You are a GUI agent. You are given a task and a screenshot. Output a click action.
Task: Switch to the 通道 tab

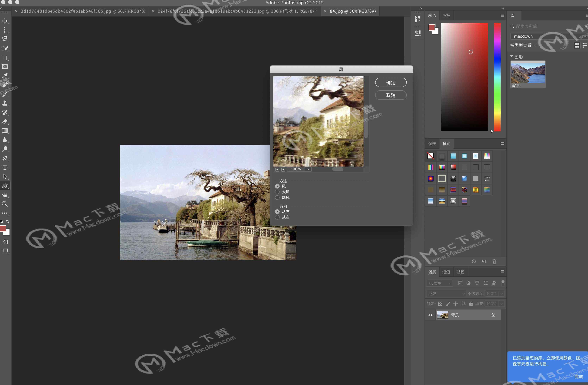coord(446,272)
